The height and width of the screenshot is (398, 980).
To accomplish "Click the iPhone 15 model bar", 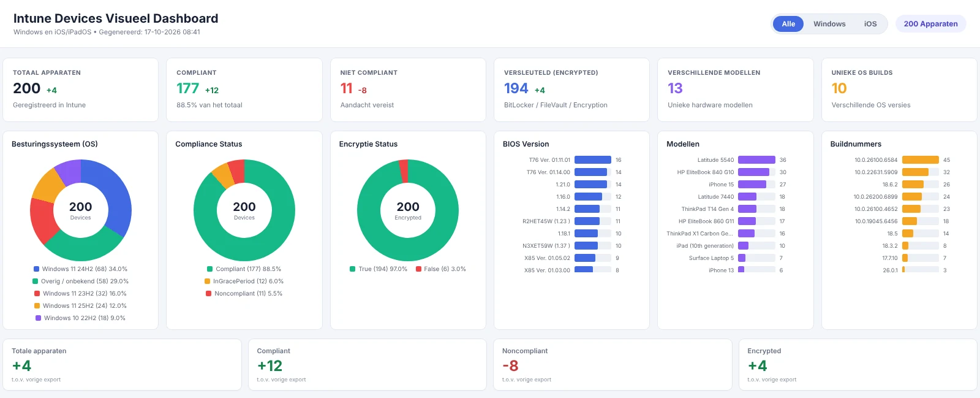I will tap(752, 185).
